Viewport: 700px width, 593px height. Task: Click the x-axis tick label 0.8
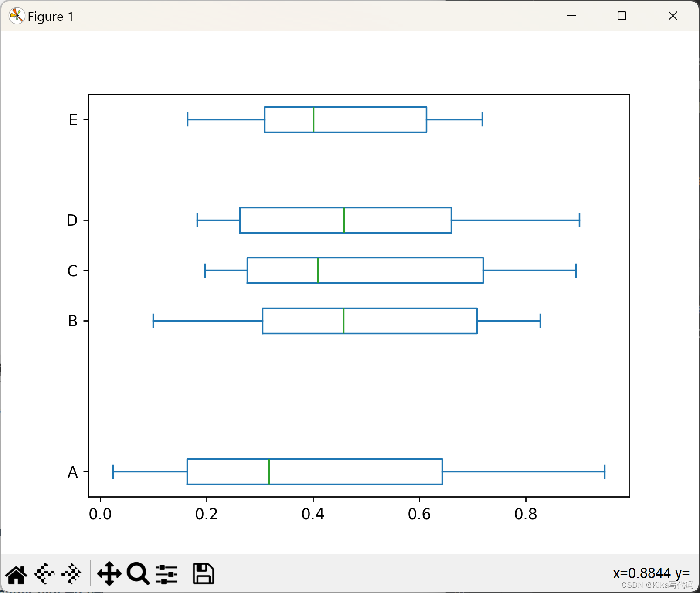click(526, 515)
